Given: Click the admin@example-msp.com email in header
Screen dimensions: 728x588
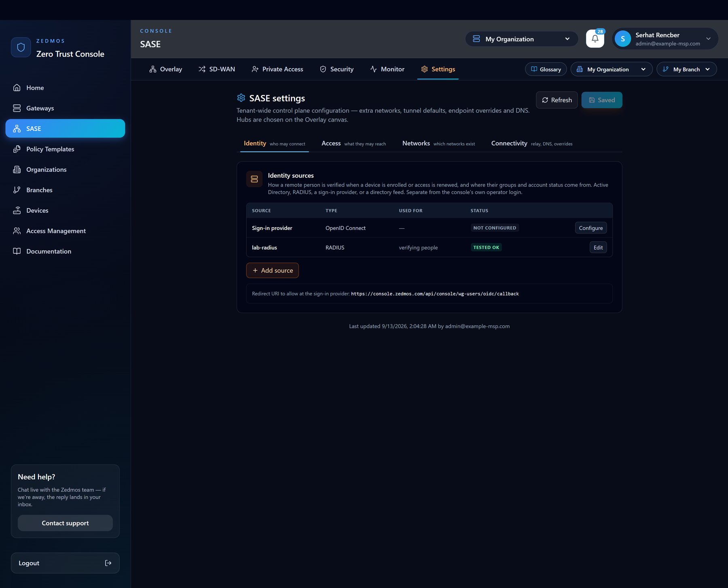Looking at the screenshot, I should click(x=668, y=44).
